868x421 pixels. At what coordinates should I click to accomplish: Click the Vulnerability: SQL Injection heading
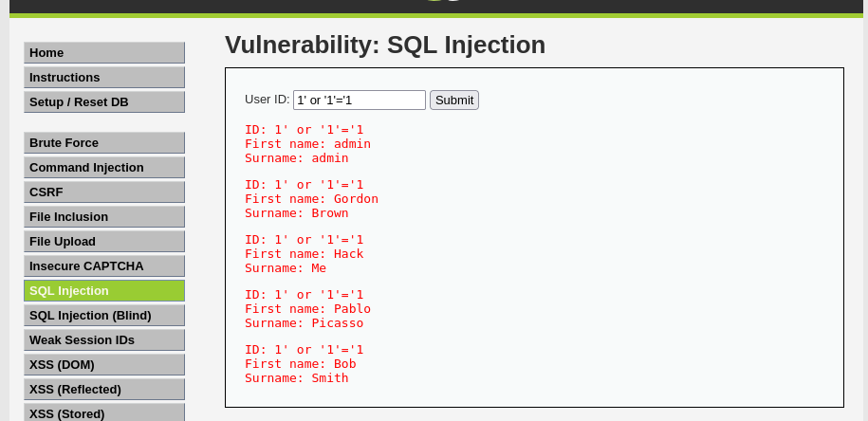tap(385, 45)
